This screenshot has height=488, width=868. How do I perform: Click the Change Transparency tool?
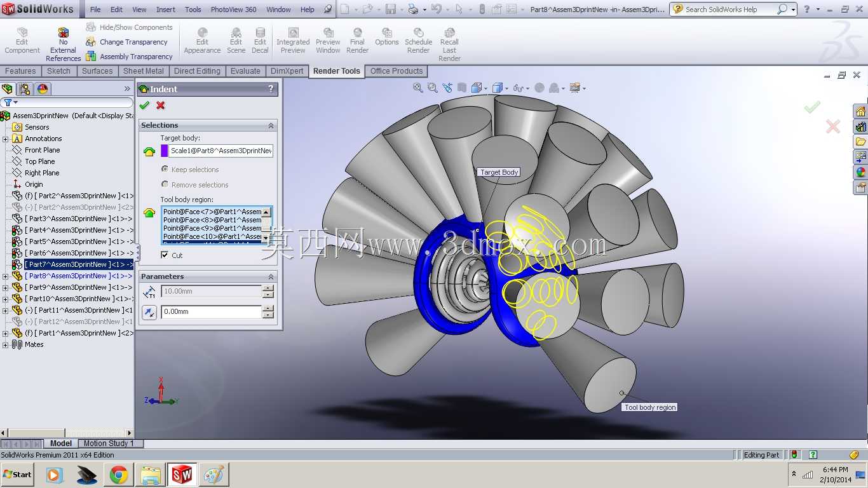coord(126,42)
